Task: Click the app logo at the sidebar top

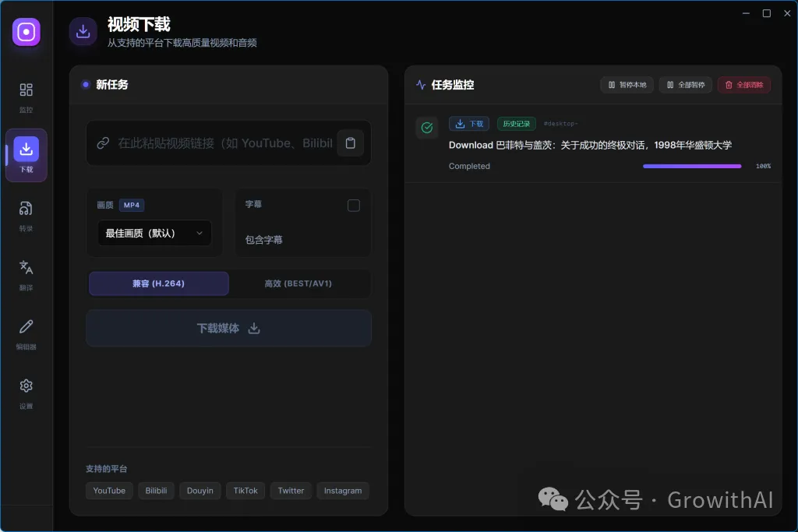Action: (x=26, y=32)
